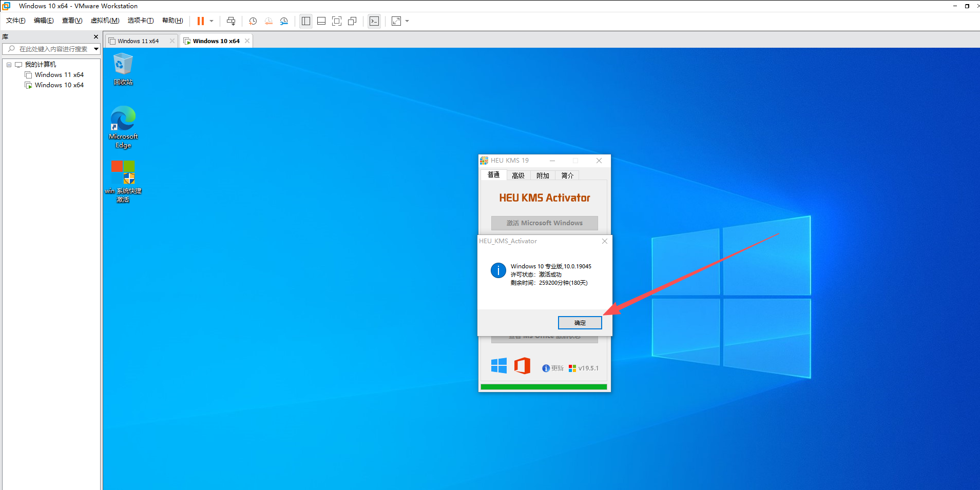Select the 回收站 recycle bin desktop icon

pos(123,69)
